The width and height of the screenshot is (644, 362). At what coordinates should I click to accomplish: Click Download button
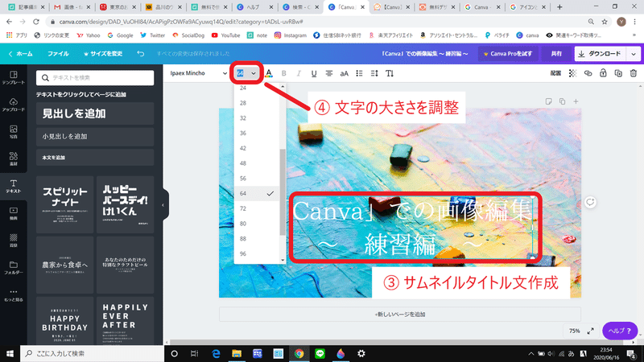pyautogui.click(x=600, y=54)
